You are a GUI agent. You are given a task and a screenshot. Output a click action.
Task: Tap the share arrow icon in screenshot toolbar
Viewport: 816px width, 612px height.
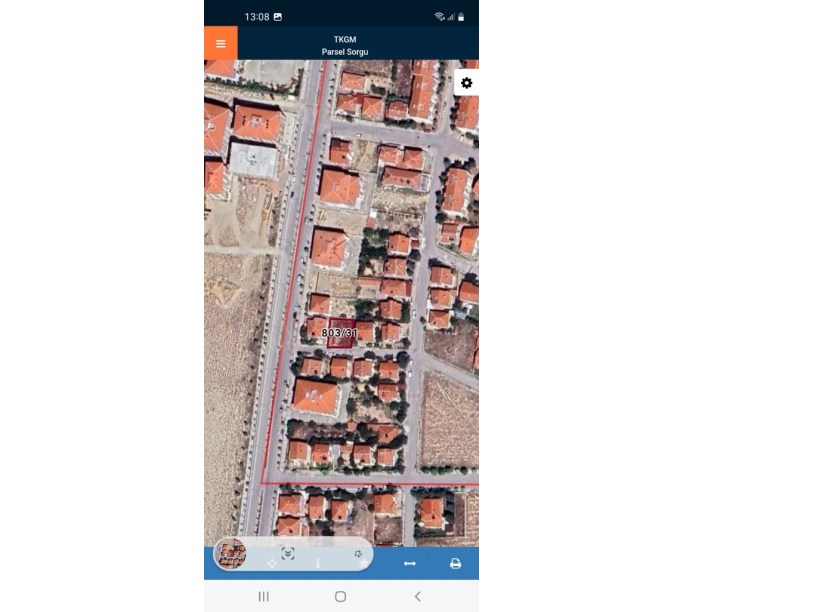click(x=358, y=554)
